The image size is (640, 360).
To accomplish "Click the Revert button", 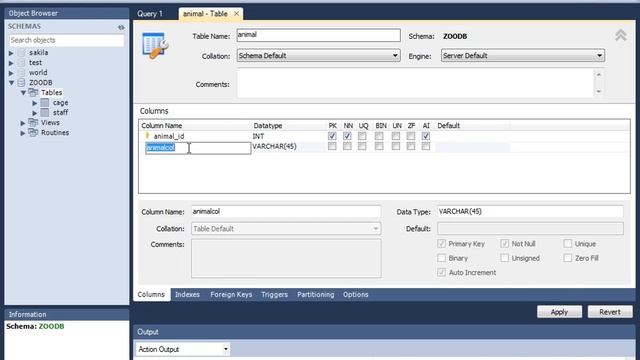I will pyautogui.click(x=610, y=312).
